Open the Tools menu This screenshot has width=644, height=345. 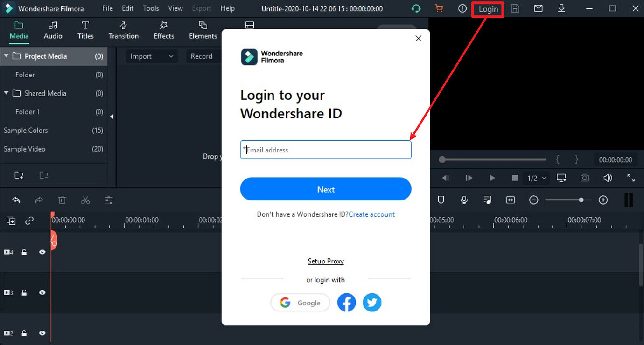click(x=150, y=8)
